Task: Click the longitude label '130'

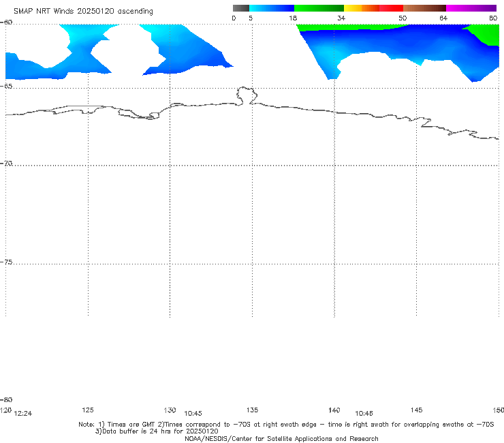Action: 170,410
